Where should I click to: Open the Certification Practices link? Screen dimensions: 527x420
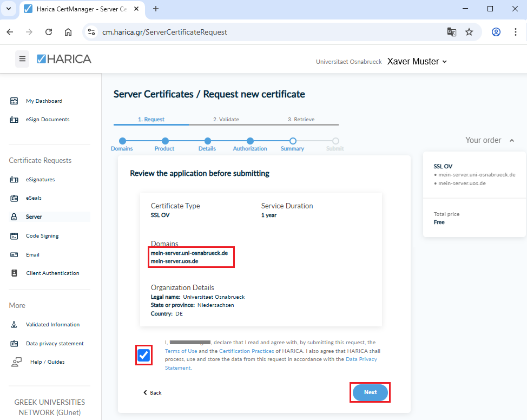click(x=246, y=351)
